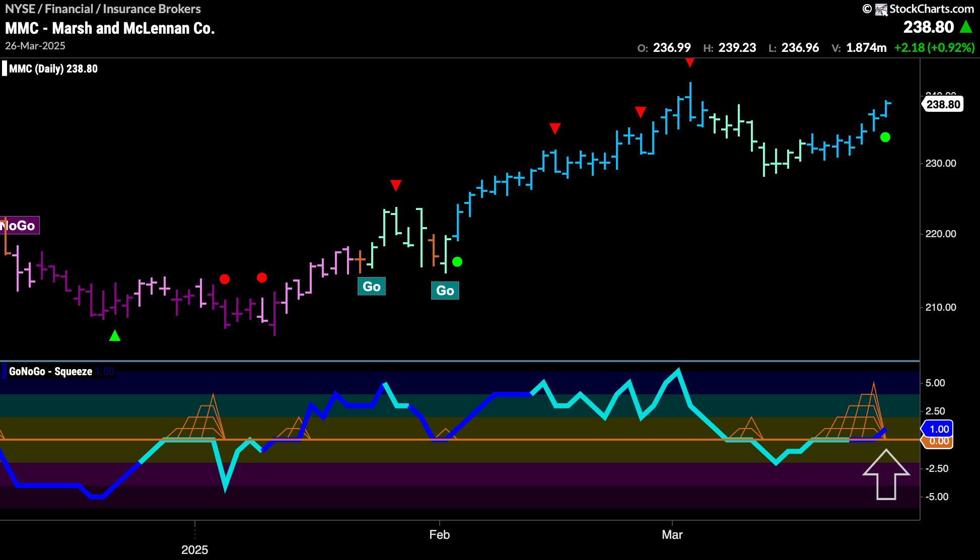Click the red down triangle above late February bars
Image resolution: width=980 pixels, height=560 pixels.
(641, 112)
